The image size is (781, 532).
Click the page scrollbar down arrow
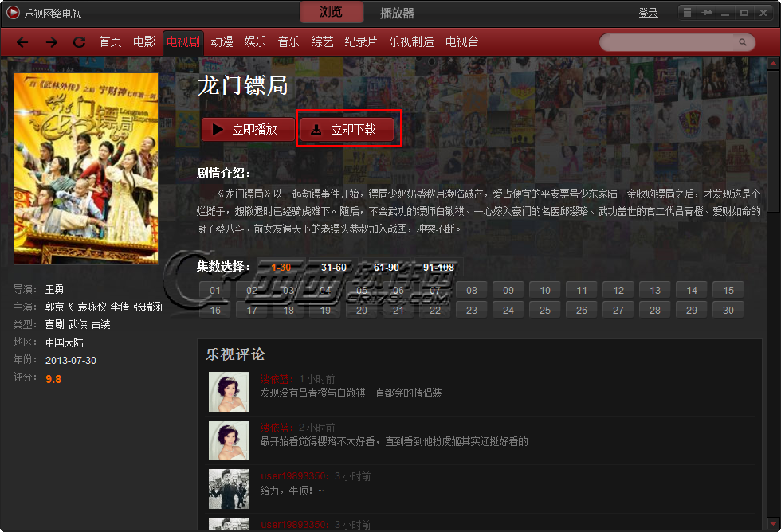tap(774, 523)
